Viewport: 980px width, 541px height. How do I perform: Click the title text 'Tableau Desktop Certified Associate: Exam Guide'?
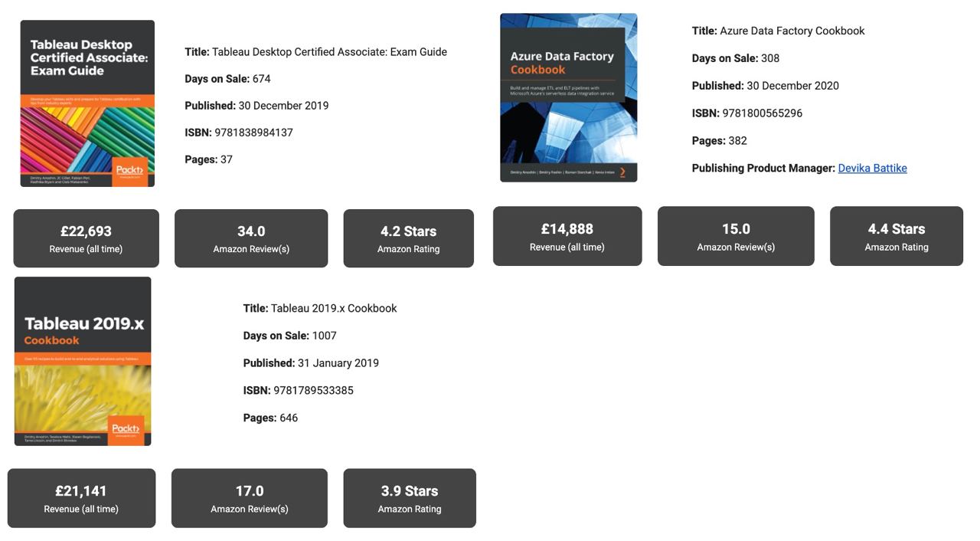coord(329,52)
